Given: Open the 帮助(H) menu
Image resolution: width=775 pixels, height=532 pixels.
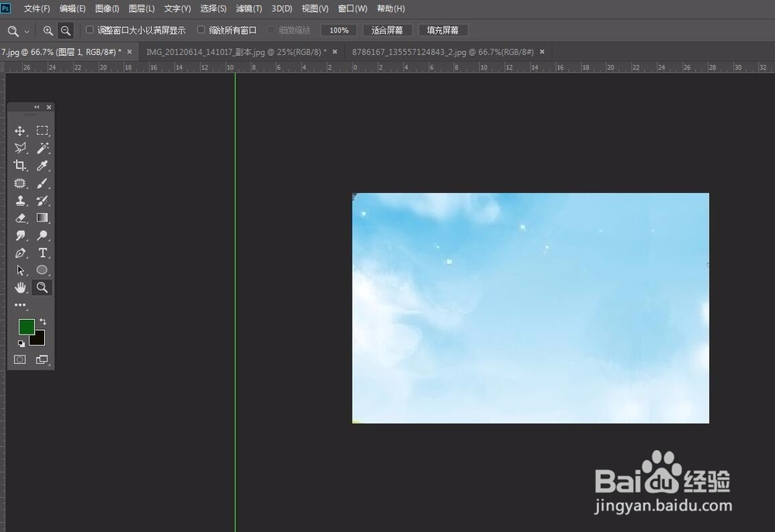Looking at the screenshot, I should point(391,9).
